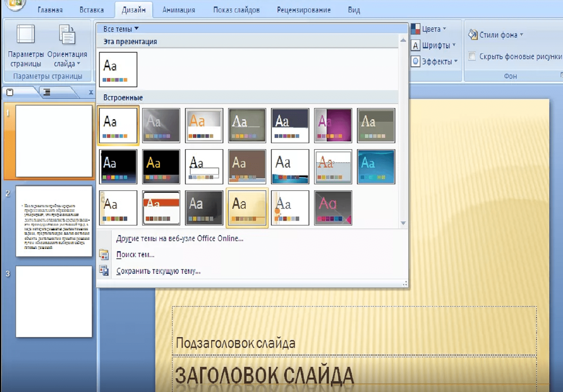Image resolution: width=563 pixels, height=392 pixels.
Task: Open the All Themes (Все темы) filter dropdown
Action: pyautogui.click(x=121, y=29)
